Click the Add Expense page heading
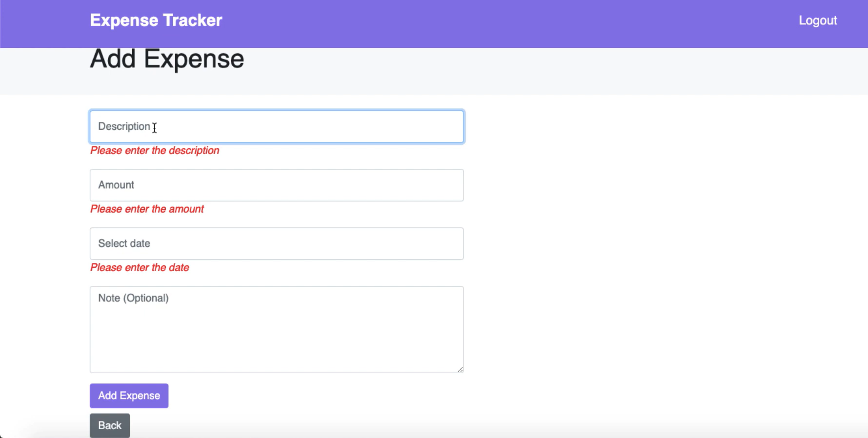This screenshot has width=868, height=438. [166, 59]
